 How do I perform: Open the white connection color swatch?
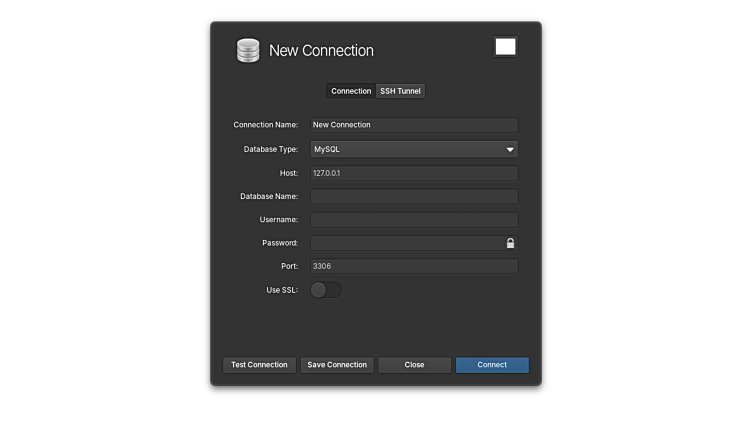click(x=505, y=47)
